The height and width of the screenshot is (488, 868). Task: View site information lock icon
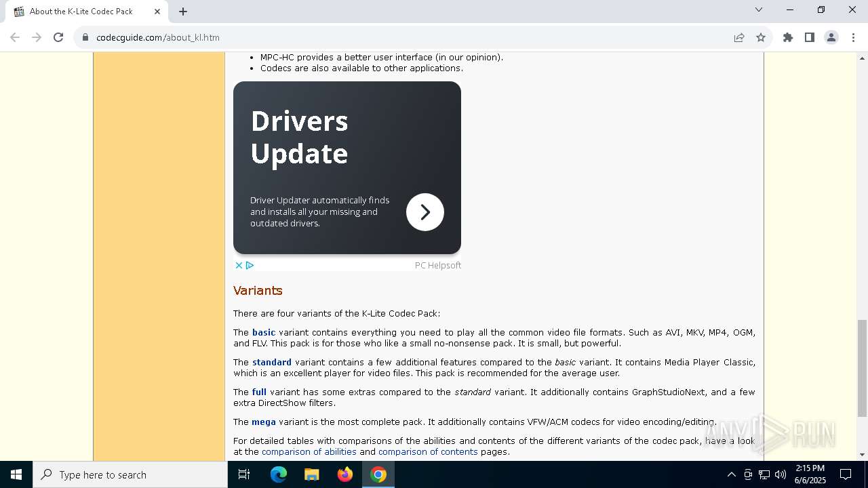(x=85, y=37)
